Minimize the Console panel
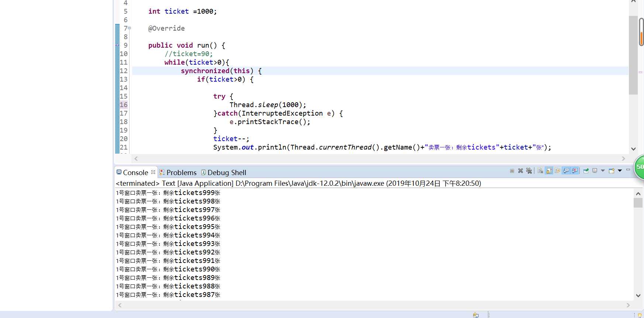Screen dimensions: 644x318 (x=628, y=170)
